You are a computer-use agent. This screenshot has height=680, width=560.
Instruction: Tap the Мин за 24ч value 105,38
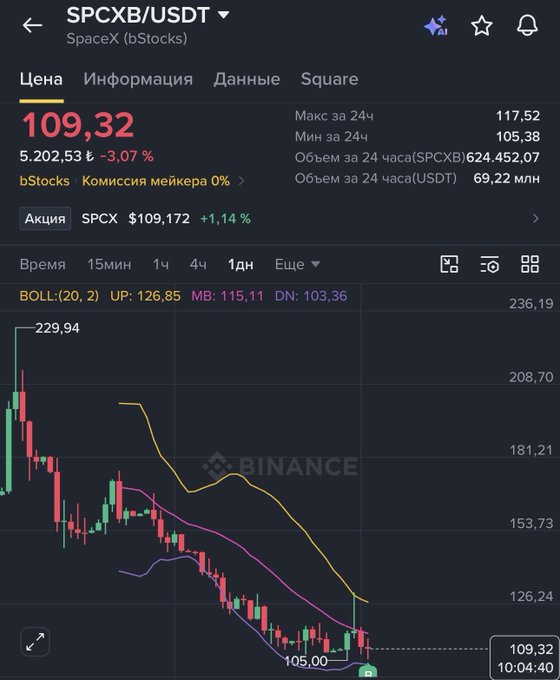click(518, 137)
